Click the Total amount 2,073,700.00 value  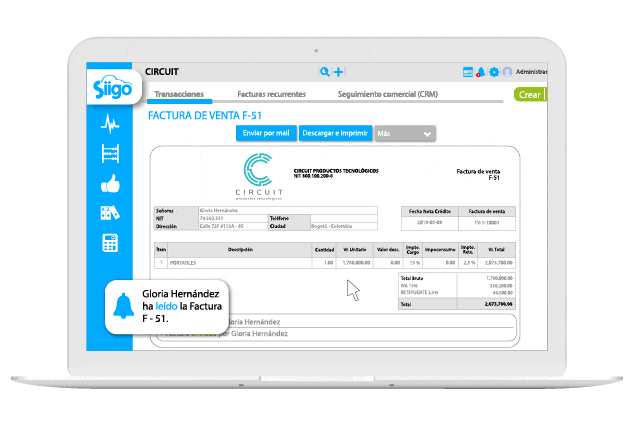tap(498, 304)
